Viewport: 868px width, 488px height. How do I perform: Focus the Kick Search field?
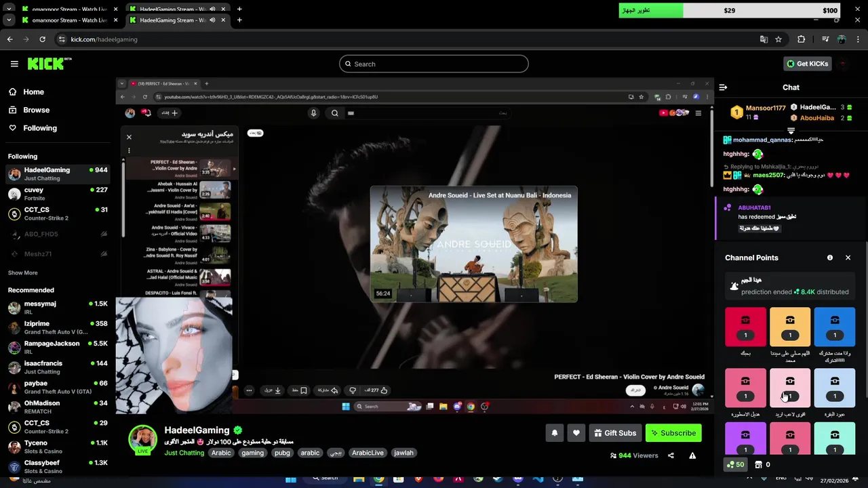click(x=434, y=64)
